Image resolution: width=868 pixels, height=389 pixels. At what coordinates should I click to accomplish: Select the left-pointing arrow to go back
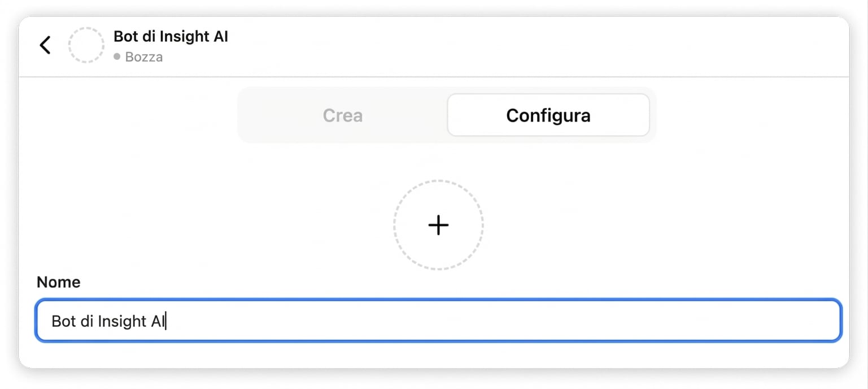(x=45, y=45)
